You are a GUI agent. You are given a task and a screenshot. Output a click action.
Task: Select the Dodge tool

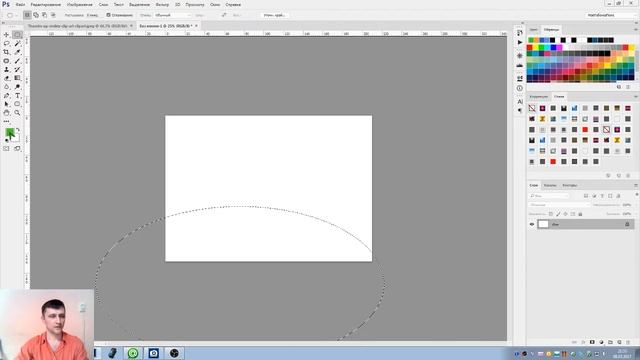pyautogui.click(x=17, y=87)
